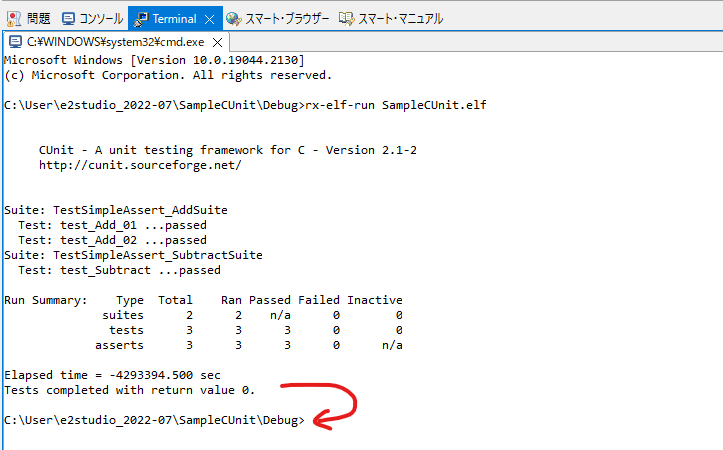
Task: Click the test_Subtract passed result line
Action: pyautogui.click(x=119, y=270)
